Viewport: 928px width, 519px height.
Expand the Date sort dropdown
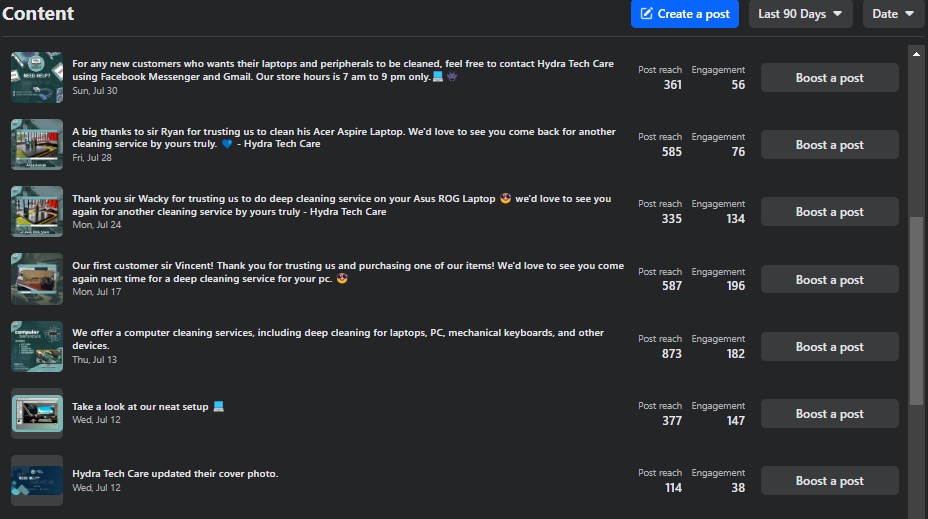click(893, 14)
